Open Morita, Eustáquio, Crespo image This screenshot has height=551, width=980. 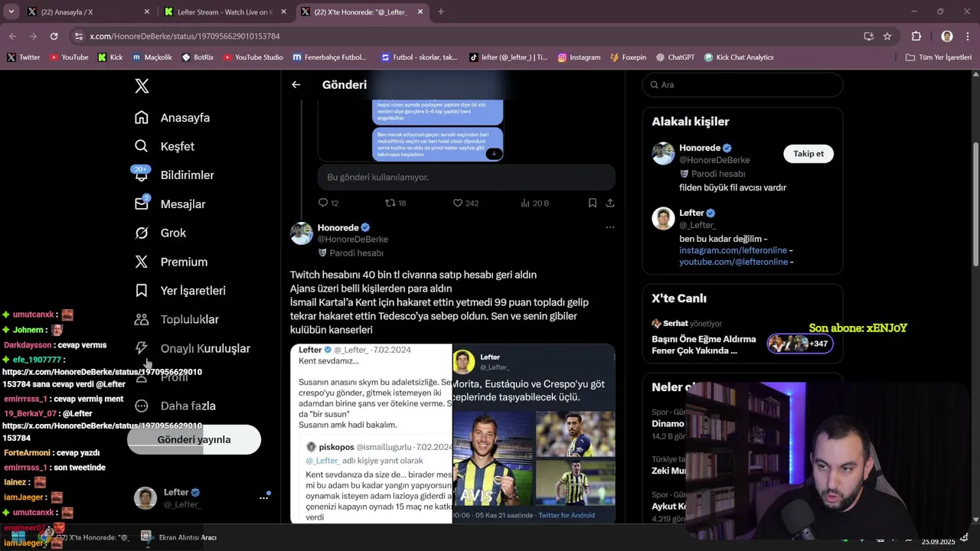click(534, 434)
